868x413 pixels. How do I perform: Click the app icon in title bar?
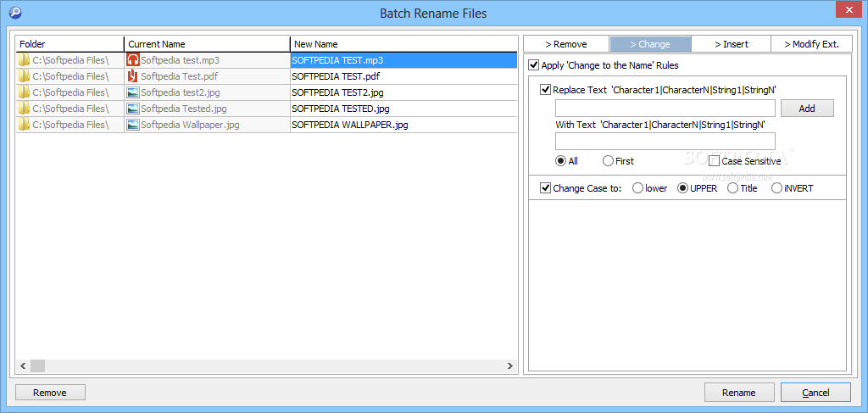(x=15, y=12)
